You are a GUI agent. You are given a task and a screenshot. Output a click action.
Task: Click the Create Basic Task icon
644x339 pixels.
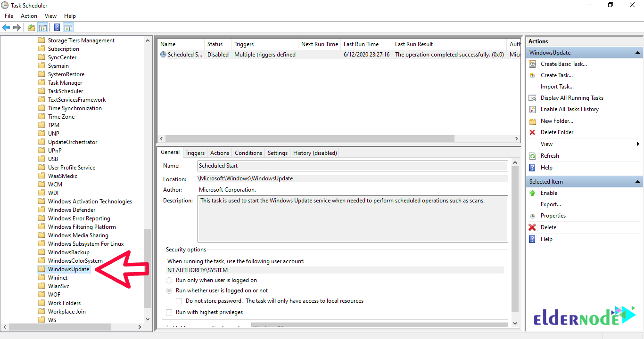tap(532, 64)
